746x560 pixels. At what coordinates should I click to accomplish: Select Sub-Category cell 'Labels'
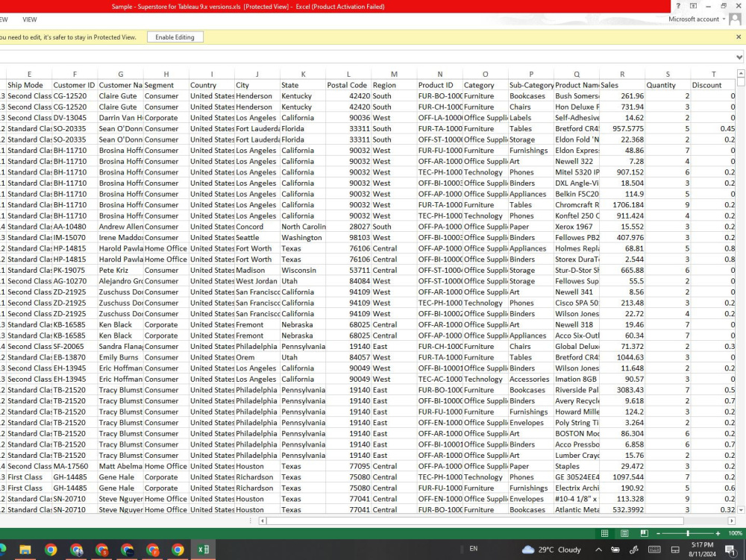tap(531, 118)
